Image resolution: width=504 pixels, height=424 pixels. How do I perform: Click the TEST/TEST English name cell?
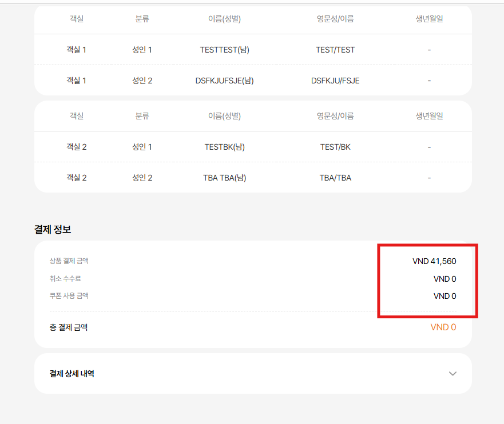tap(335, 50)
